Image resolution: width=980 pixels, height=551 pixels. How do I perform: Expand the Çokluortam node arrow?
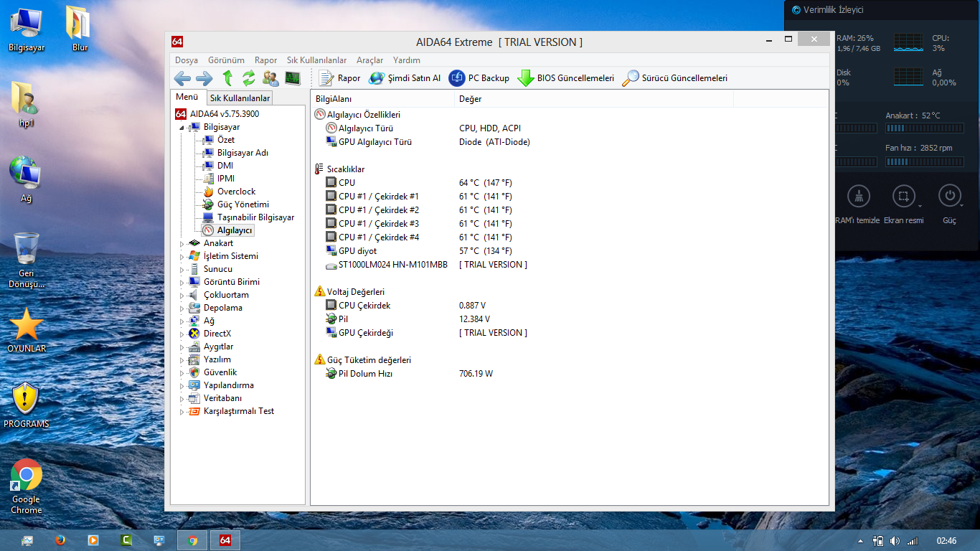click(x=182, y=296)
